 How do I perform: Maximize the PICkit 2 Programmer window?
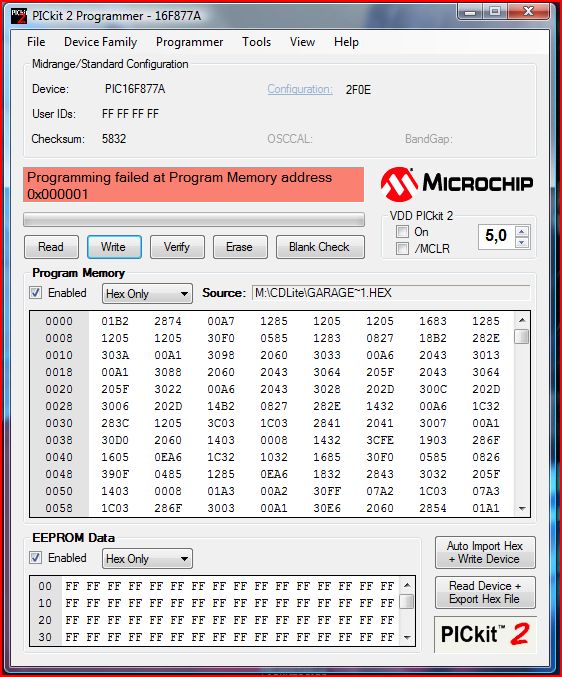coord(495,12)
